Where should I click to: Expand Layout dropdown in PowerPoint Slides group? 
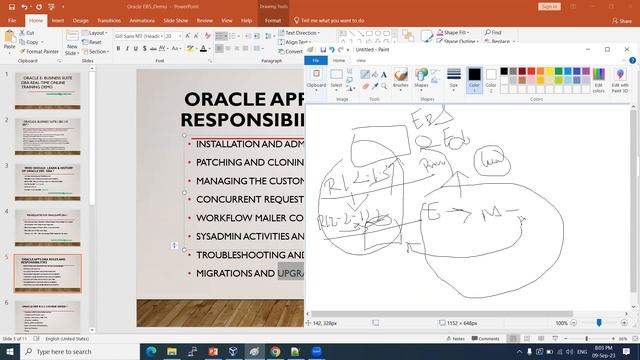point(95,33)
